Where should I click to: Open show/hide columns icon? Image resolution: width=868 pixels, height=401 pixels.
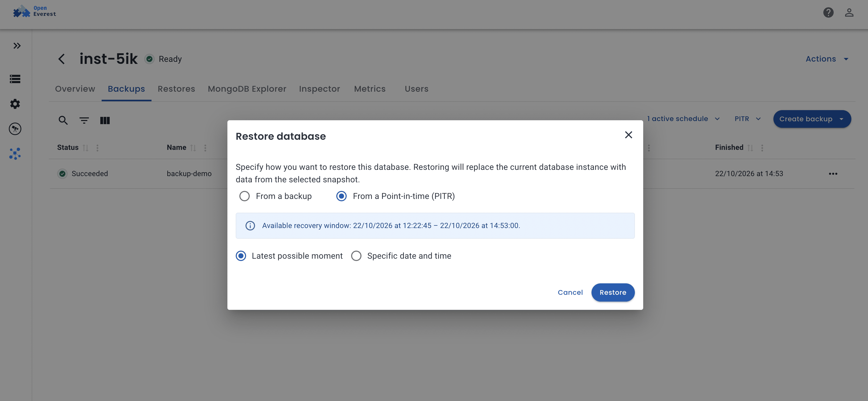pos(105,121)
